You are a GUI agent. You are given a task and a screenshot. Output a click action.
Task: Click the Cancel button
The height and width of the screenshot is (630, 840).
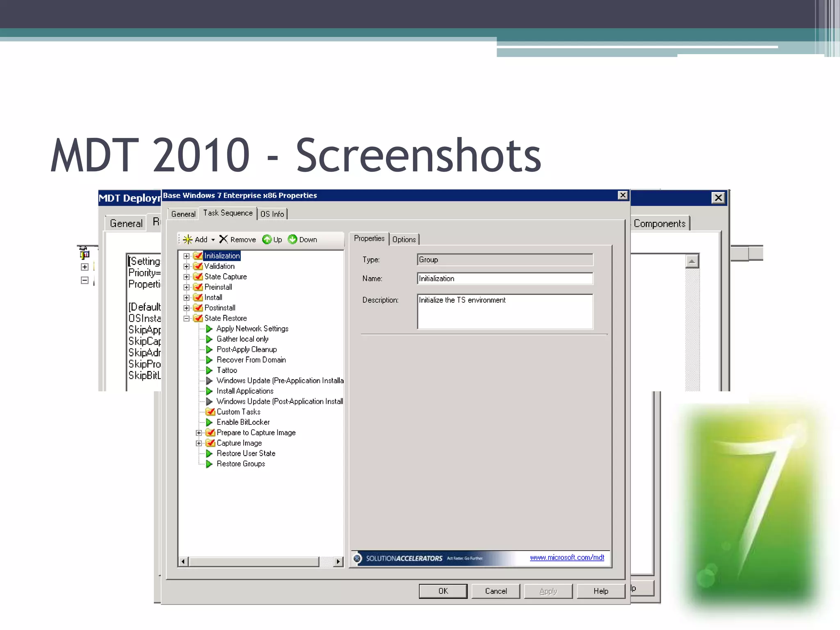click(496, 591)
